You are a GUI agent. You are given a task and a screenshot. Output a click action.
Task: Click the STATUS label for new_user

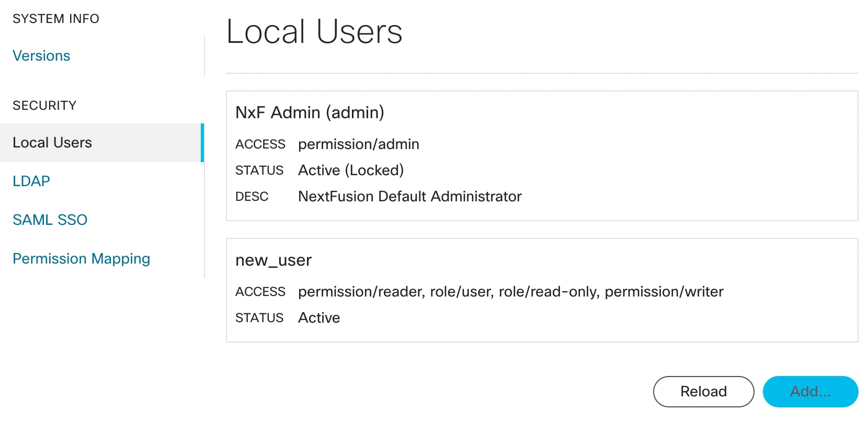259,318
